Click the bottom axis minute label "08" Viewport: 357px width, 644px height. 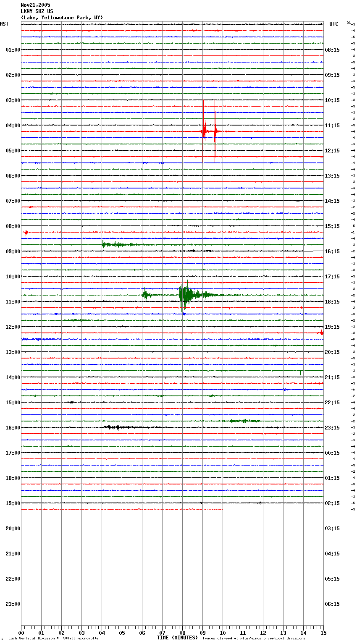[182, 633]
